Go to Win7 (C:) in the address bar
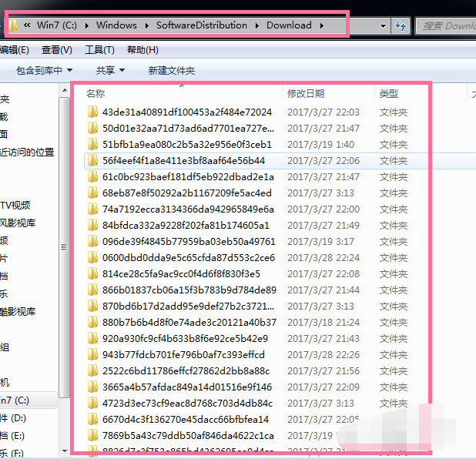 (57, 25)
